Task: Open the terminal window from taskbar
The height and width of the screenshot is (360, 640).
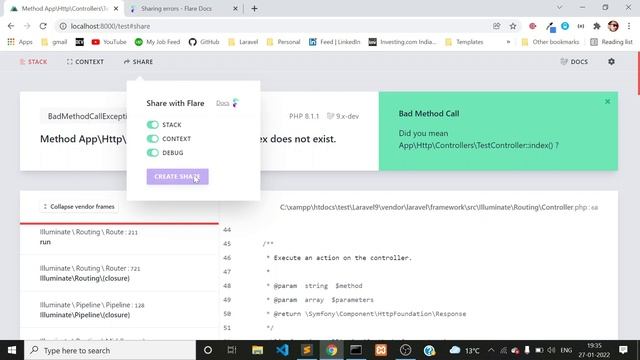Action: [x=356, y=350]
